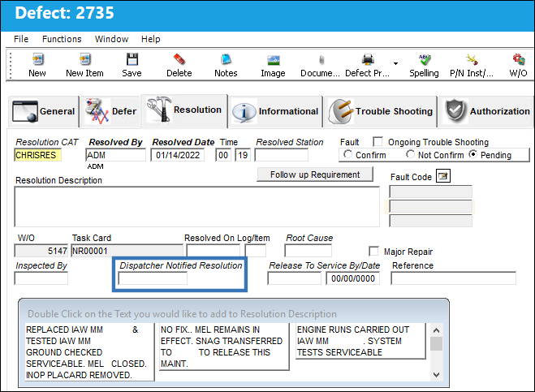This screenshot has height=392, width=535.
Task: Open the Informational tab
Action: (275, 111)
